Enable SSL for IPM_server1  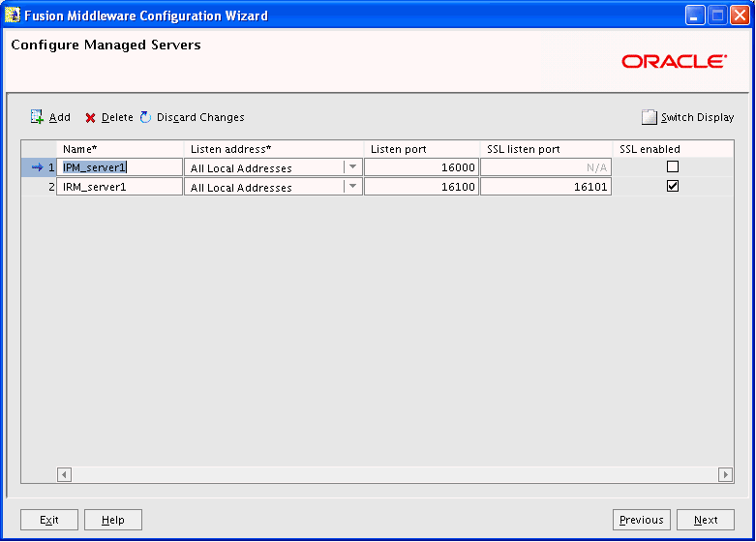click(x=673, y=166)
